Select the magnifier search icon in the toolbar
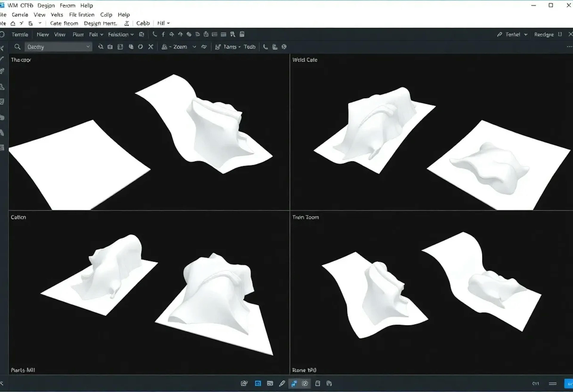The image size is (573, 392). (x=17, y=47)
